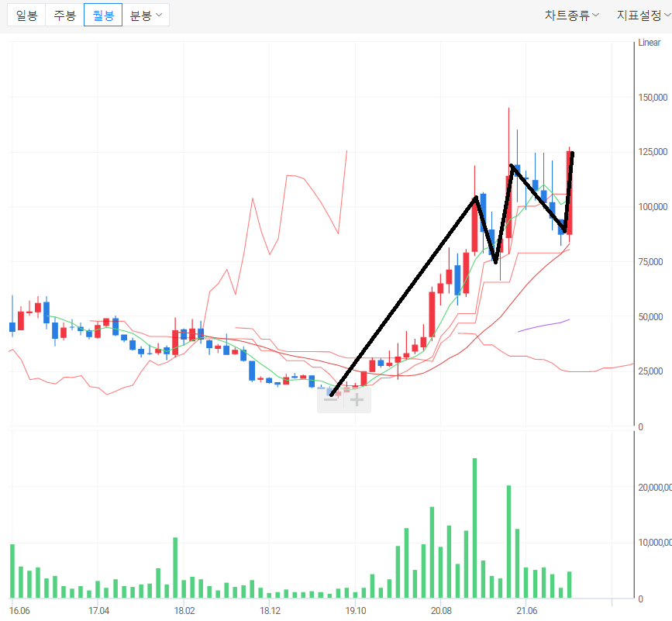Click the 17.04 date axis label

(x=98, y=611)
